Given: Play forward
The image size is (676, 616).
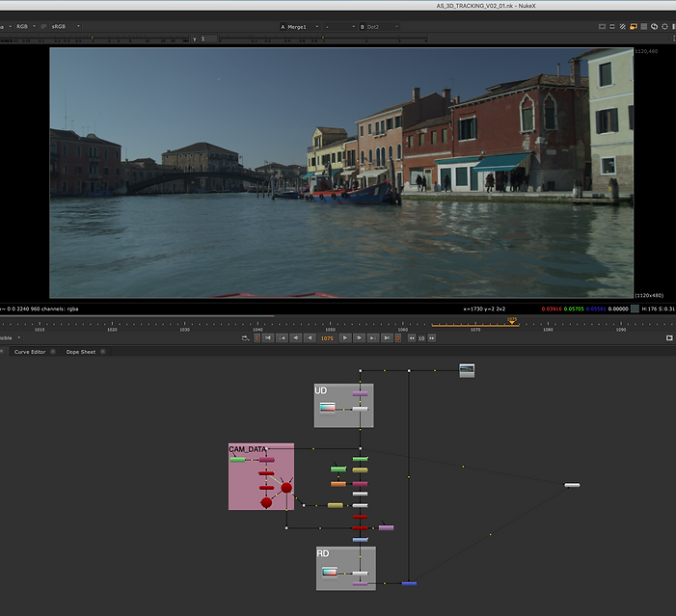Looking at the screenshot, I should coord(345,338).
